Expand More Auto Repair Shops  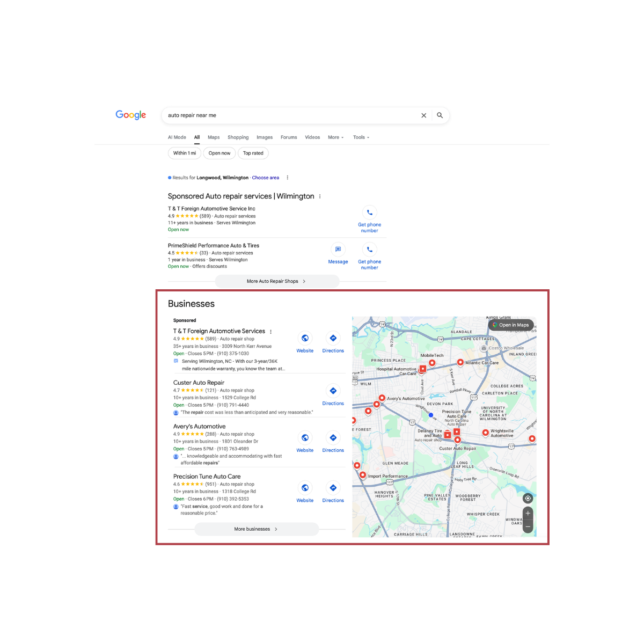tap(276, 281)
